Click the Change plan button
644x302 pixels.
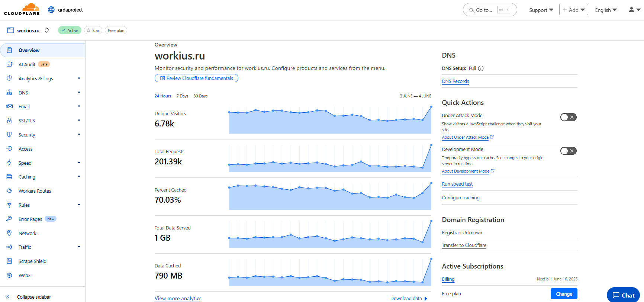(x=564, y=294)
